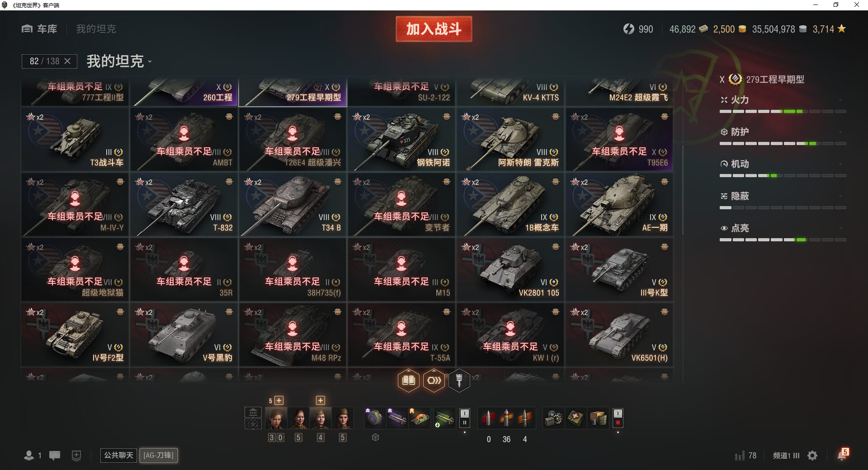The image size is (868, 470).
Task: Open the paintbrush customization icon
Action: 459,381
